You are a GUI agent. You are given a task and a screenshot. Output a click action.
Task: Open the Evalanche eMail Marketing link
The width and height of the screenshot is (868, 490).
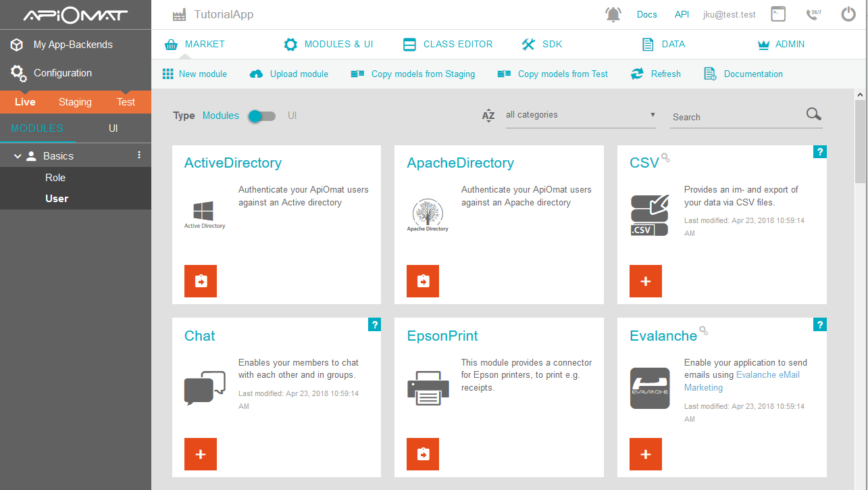pyautogui.click(x=742, y=381)
